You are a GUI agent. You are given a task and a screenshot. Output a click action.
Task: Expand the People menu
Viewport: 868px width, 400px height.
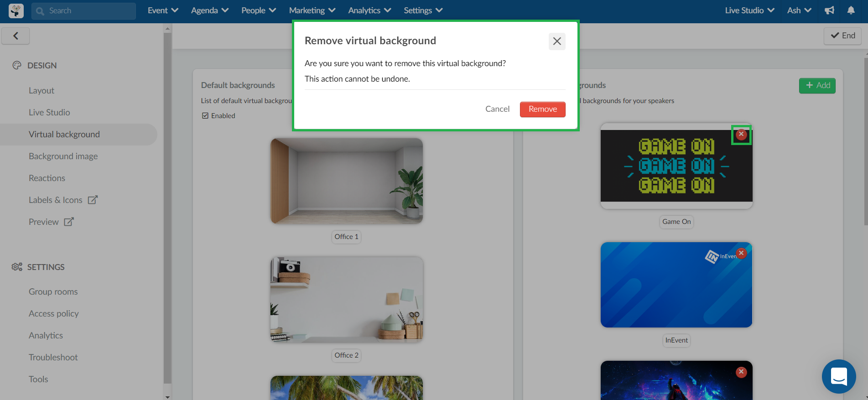coord(259,10)
